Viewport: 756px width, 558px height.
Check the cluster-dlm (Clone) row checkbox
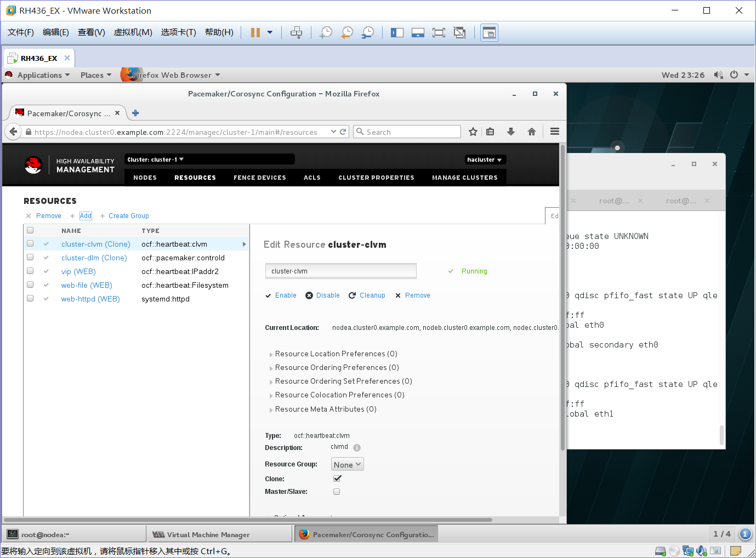pyautogui.click(x=30, y=257)
